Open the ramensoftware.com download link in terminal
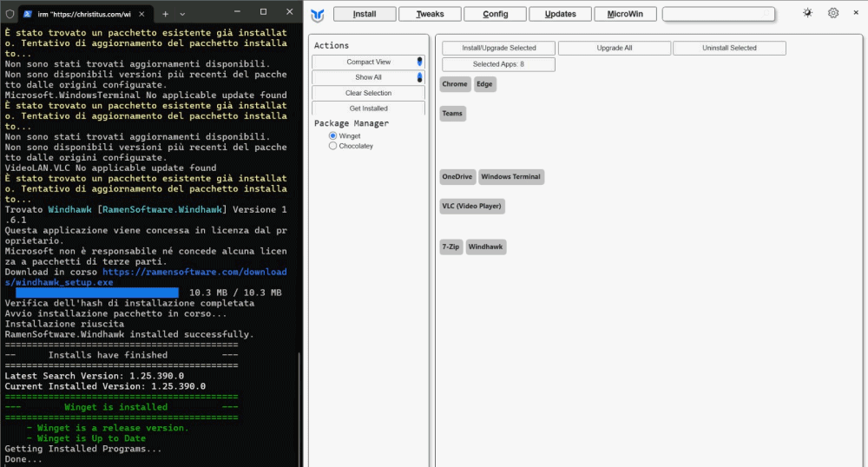The height and width of the screenshot is (467, 868). (194, 273)
